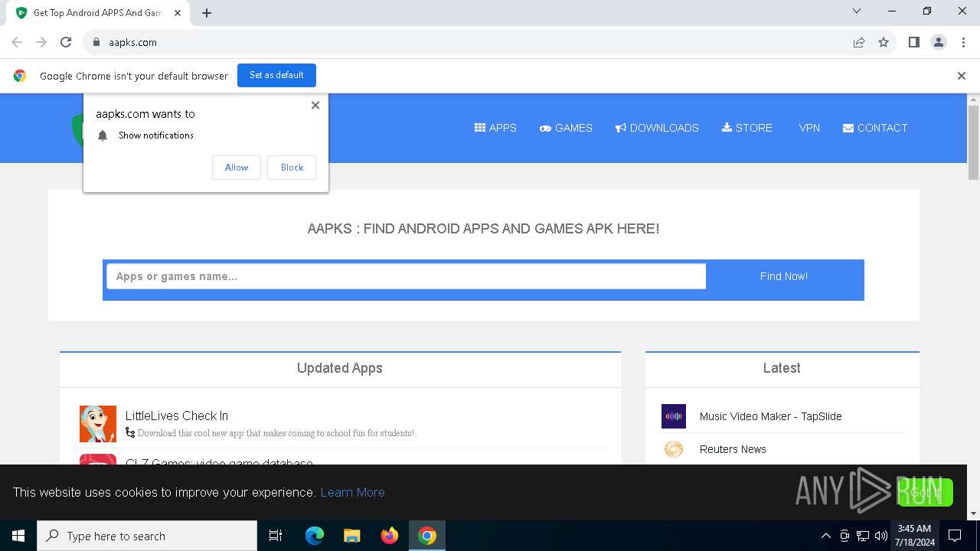
Task: Open Chrome side panel
Action: click(914, 42)
